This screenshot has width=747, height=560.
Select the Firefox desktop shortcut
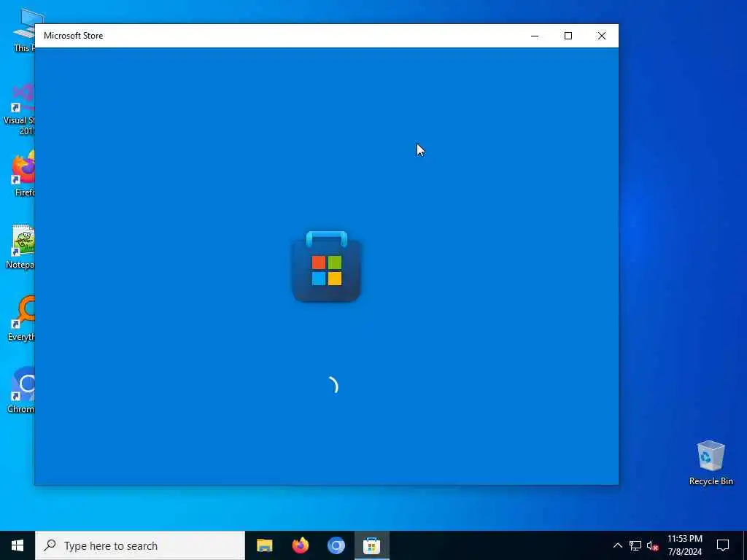[23, 174]
